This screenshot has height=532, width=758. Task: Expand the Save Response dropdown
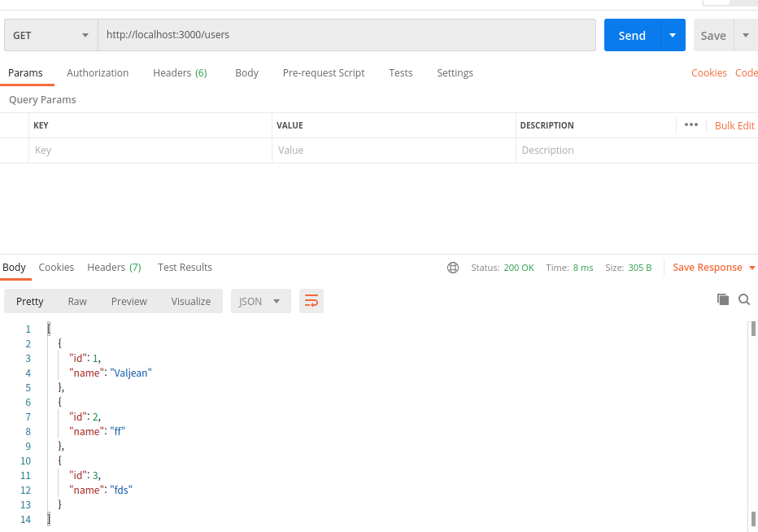pos(751,268)
